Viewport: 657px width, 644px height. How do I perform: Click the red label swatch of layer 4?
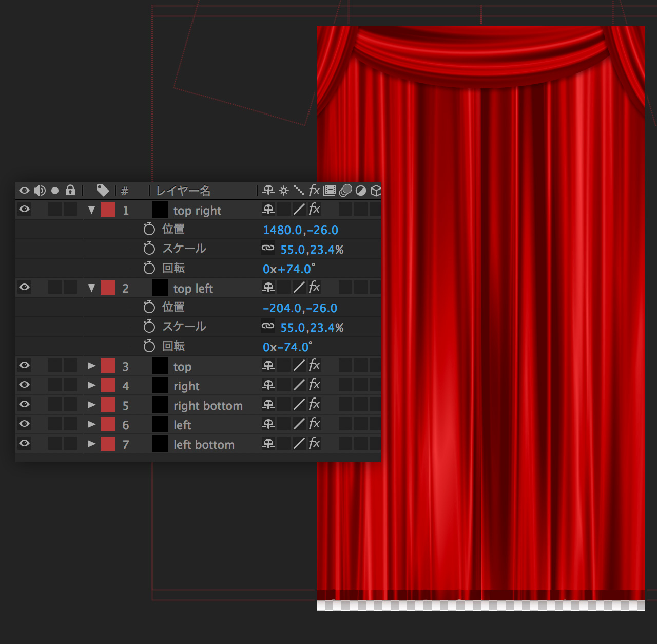click(x=108, y=385)
